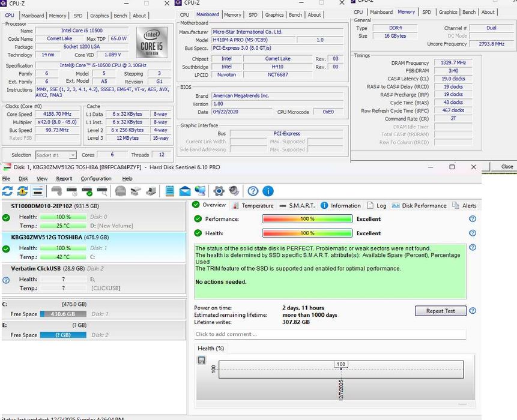This screenshot has height=420, width=517.
Task: Open the Alerts tab
Action: [x=465, y=206]
